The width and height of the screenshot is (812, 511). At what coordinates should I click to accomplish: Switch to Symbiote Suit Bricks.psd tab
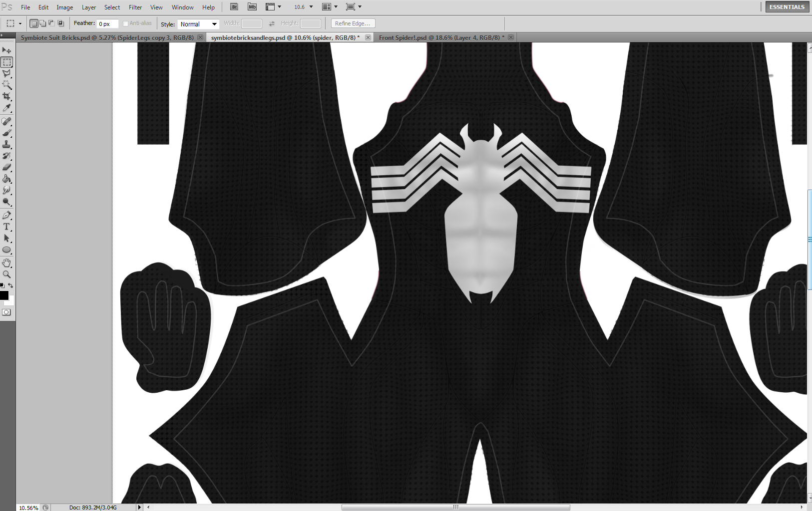(x=107, y=37)
